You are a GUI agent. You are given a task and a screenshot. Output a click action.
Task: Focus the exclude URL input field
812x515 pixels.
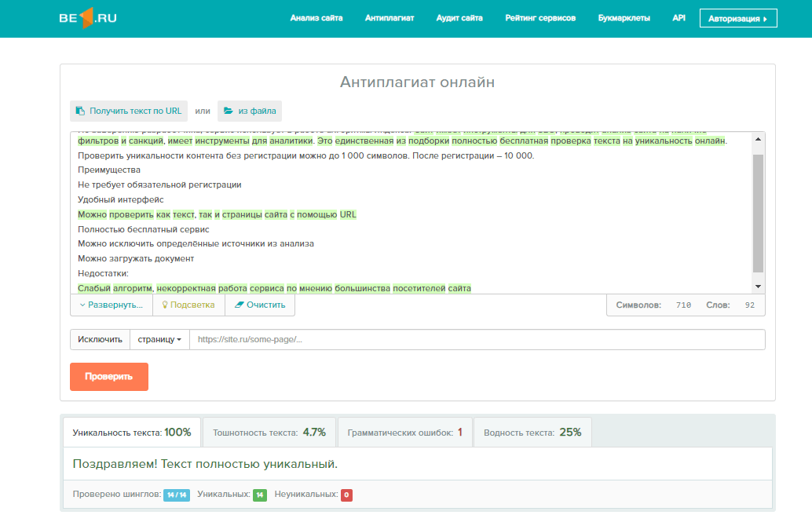(477, 339)
